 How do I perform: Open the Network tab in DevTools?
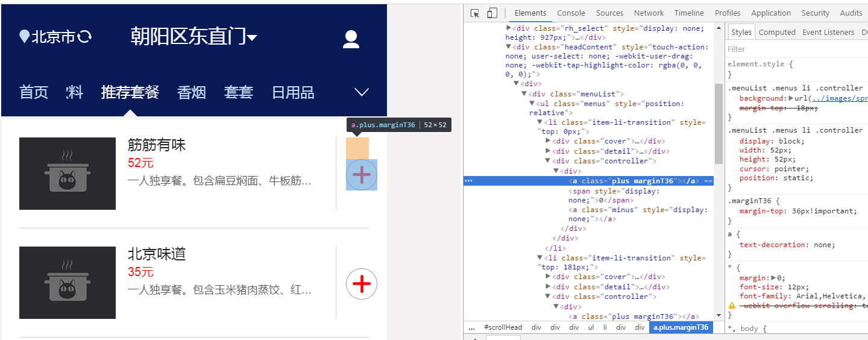(x=649, y=13)
